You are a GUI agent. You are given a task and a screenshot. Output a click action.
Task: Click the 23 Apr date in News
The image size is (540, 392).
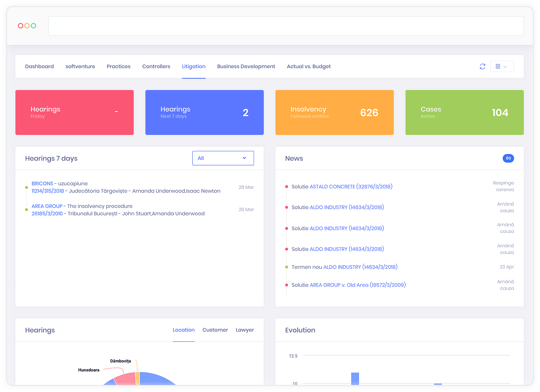(x=507, y=267)
